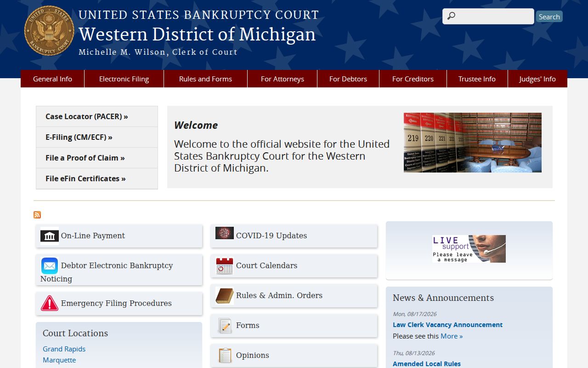Click the brown book Rules icon

tap(225, 296)
